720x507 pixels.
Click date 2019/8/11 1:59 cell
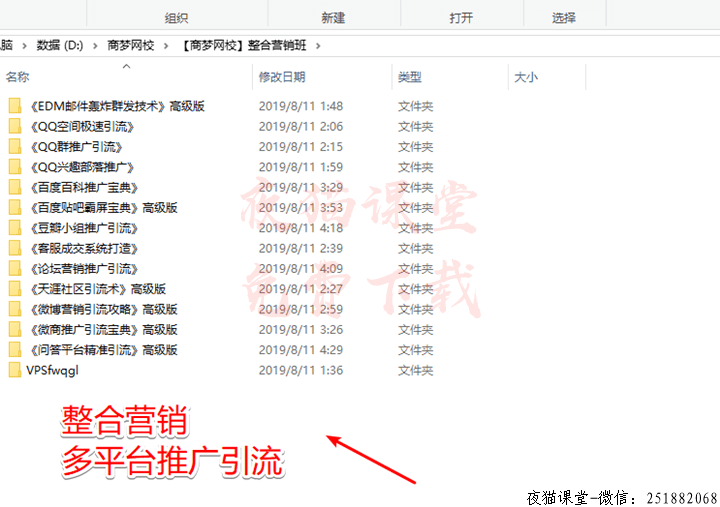tap(301, 167)
